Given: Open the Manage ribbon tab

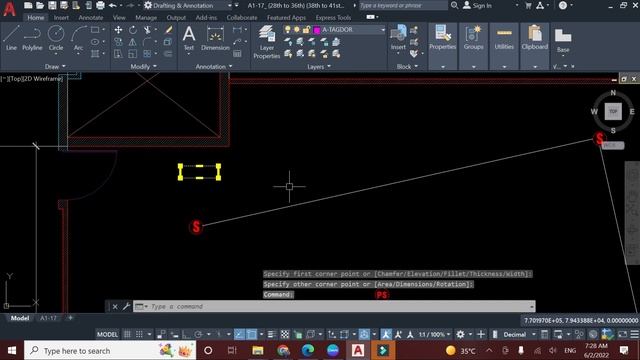Looking at the screenshot, I should point(146,18).
